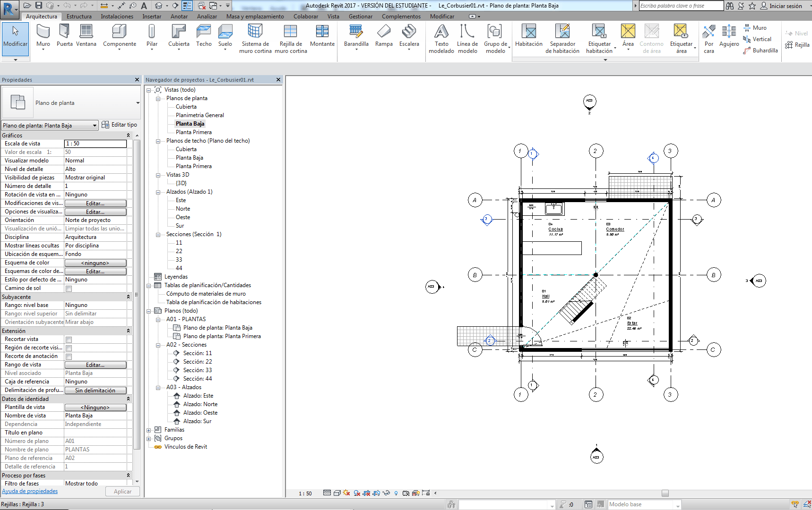Open the Complementos ribbon tab
Image resolution: width=812 pixels, height=510 pixels.
(x=401, y=17)
